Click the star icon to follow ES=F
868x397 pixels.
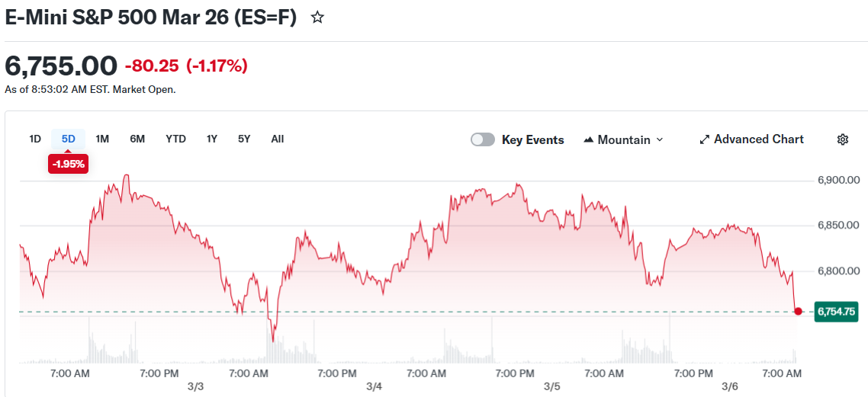click(x=317, y=18)
